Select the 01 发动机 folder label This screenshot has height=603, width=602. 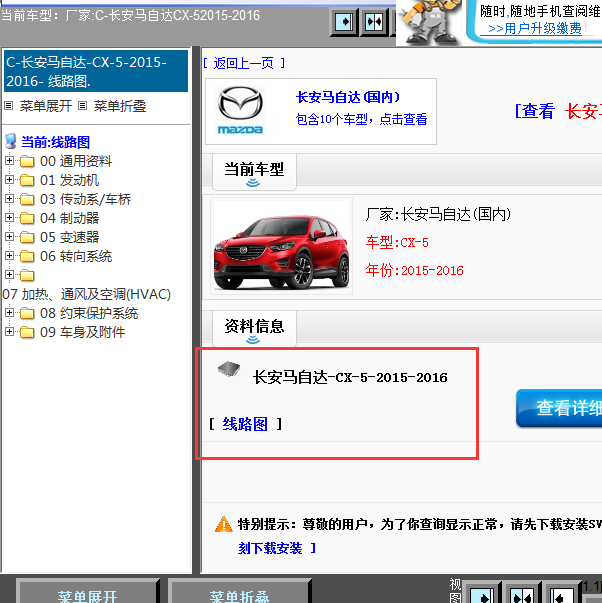tap(70, 180)
